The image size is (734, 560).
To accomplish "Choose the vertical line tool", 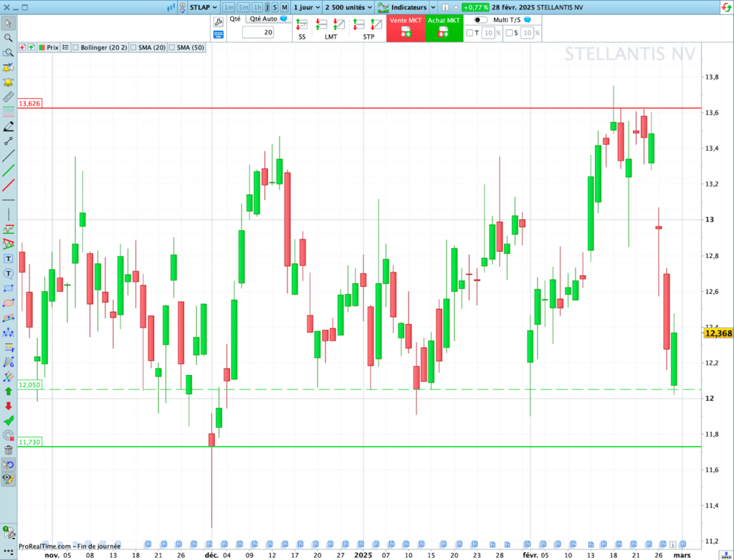I will [x=9, y=214].
